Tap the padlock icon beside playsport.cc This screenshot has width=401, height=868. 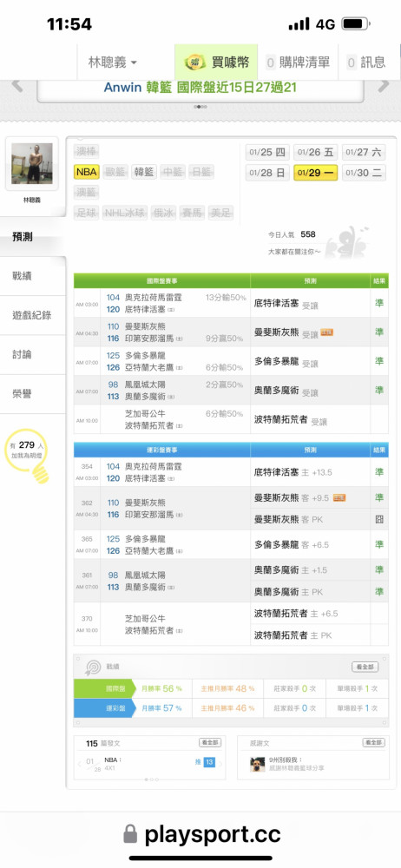pos(130,833)
